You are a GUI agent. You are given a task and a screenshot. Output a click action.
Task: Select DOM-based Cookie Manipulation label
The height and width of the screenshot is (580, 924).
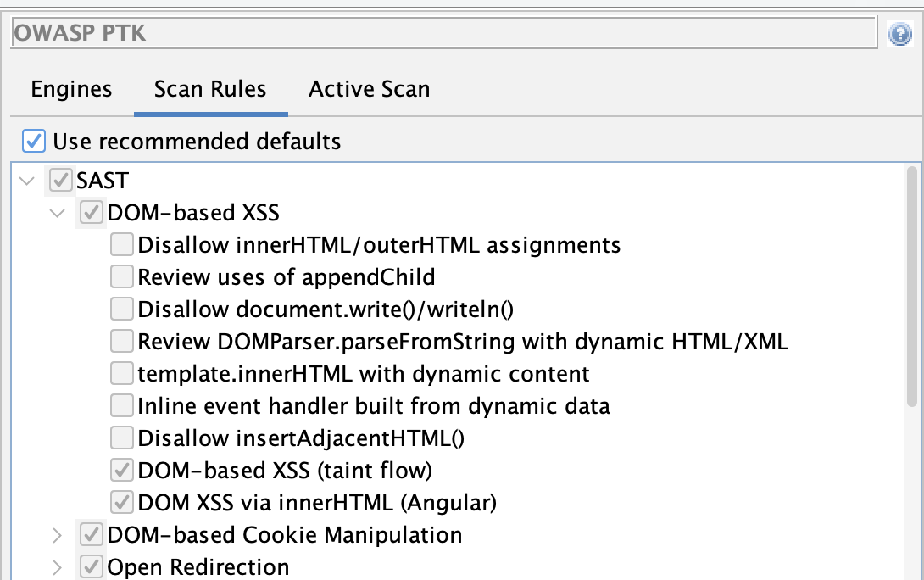[285, 535]
